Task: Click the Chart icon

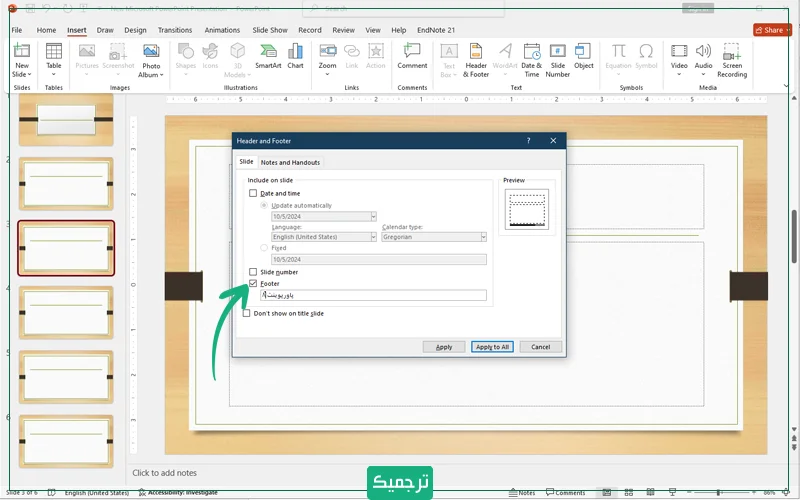Action: tap(295, 51)
